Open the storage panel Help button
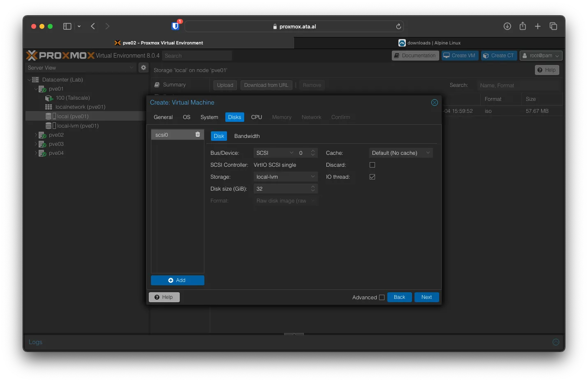This screenshot has width=588, height=382. click(547, 70)
